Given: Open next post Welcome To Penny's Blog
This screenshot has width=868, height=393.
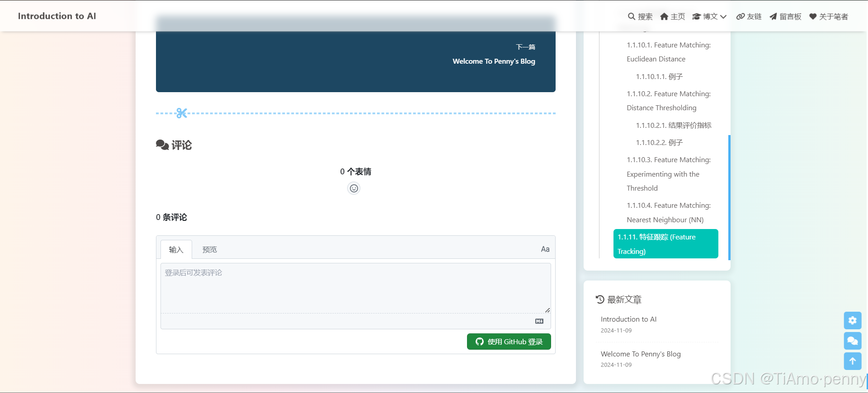Looking at the screenshot, I should tap(494, 61).
